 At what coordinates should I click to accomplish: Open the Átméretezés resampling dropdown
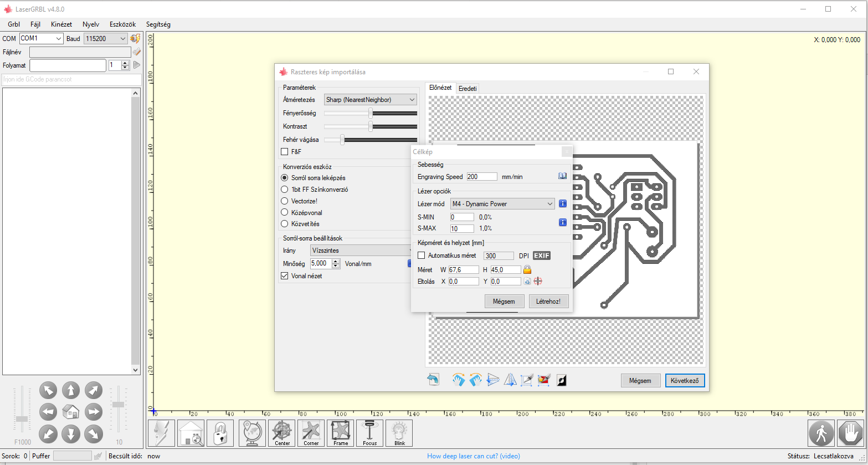tap(371, 100)
